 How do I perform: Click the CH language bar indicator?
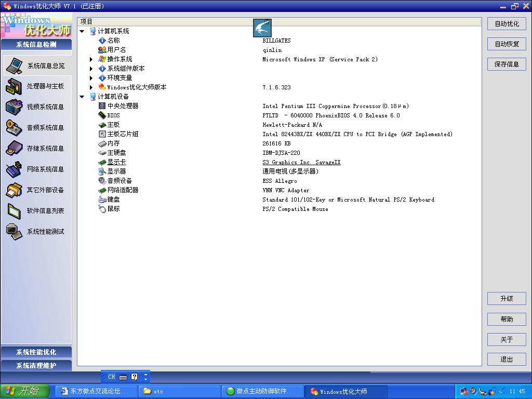point(111,377)
